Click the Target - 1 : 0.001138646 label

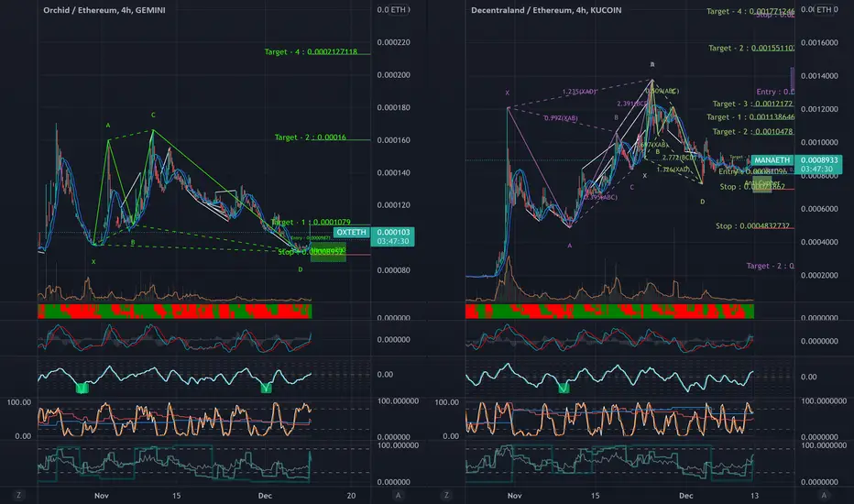click(x=750, y=117)
